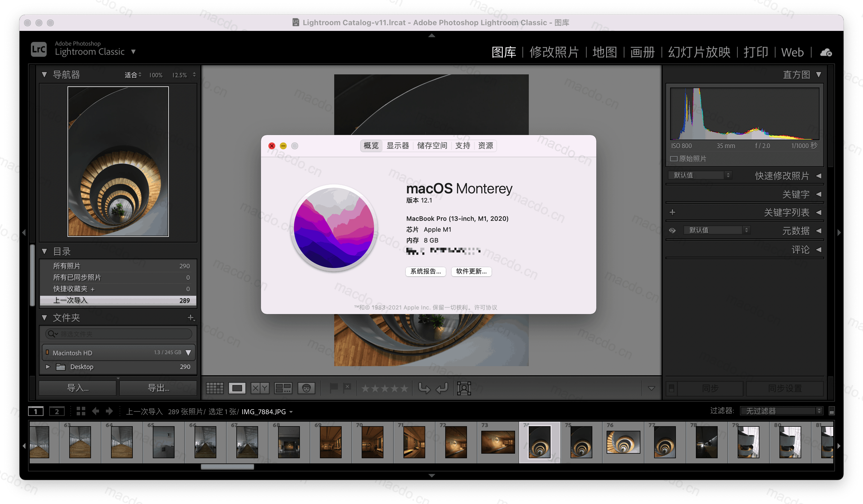Set star rating in toolbar
863x504 pixels.
[x=385, y=389]
